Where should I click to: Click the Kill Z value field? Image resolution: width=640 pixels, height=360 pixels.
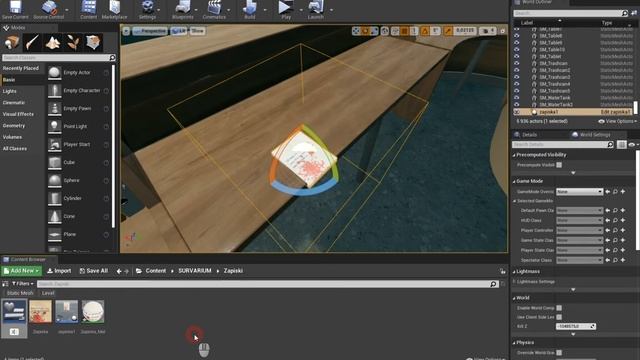click(576, 326)
